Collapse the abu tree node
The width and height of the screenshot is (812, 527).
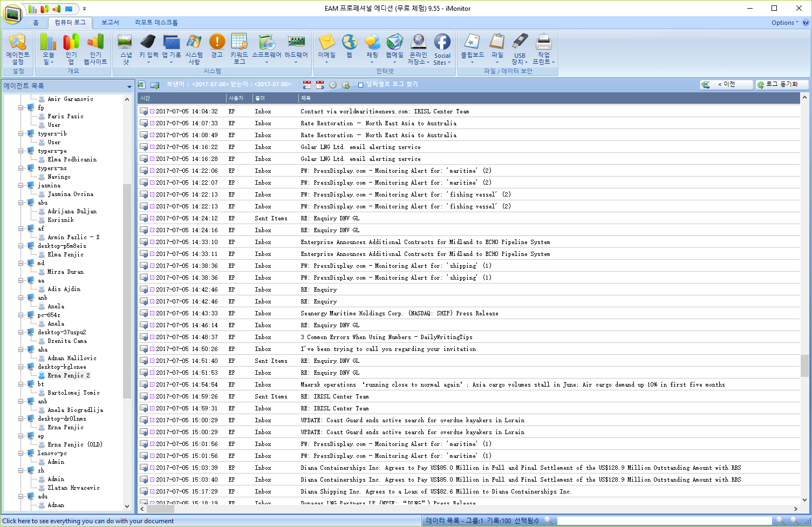click(x=21, y=202)
